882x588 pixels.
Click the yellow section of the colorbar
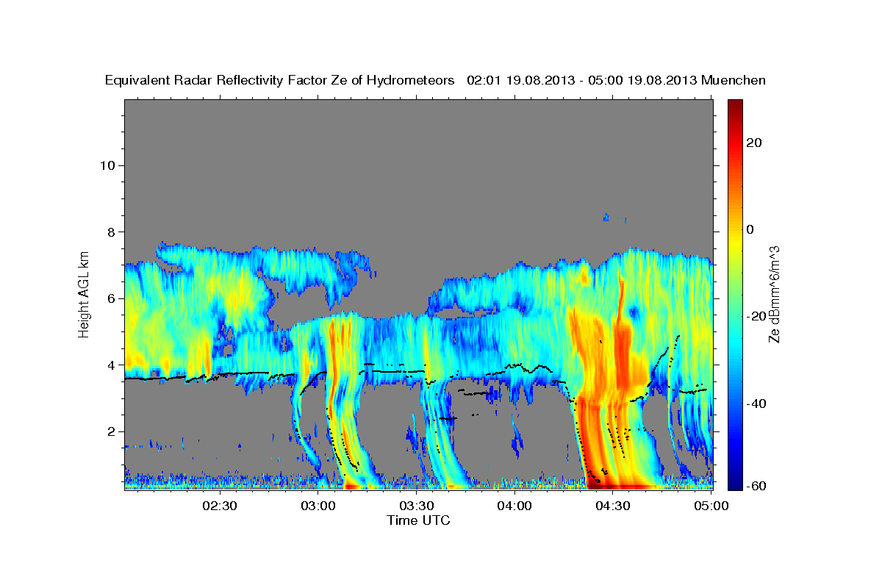735,243
